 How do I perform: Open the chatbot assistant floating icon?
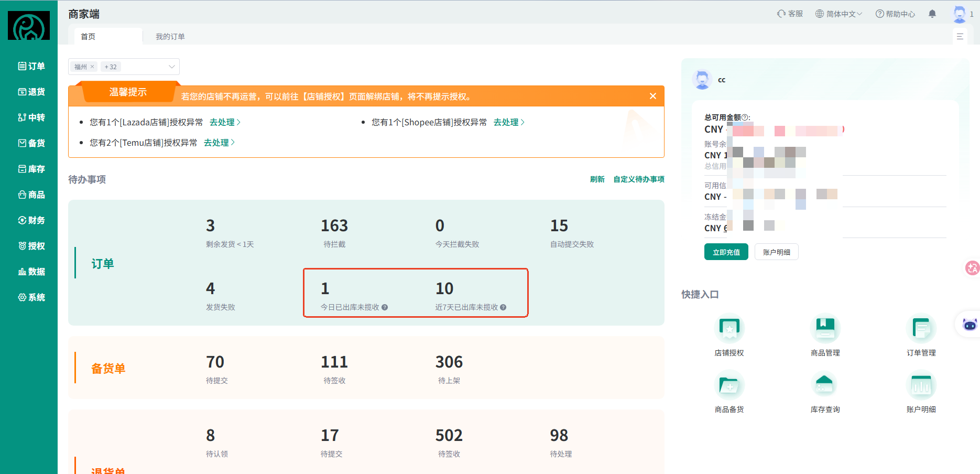pos(970,325)
